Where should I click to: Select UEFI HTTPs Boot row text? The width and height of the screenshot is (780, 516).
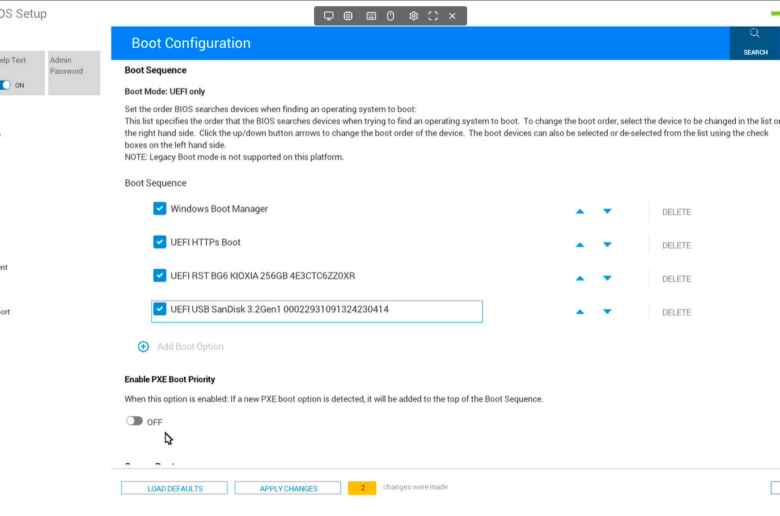(x=205, y=242)
